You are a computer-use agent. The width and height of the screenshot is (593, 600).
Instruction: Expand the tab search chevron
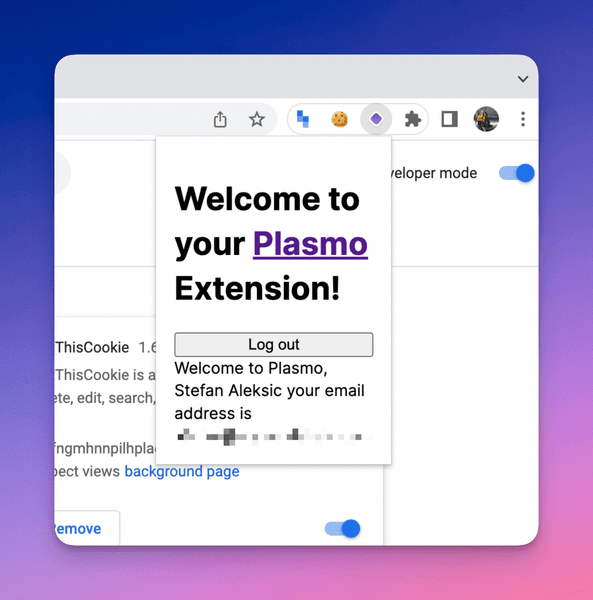(x=523, y=79)
